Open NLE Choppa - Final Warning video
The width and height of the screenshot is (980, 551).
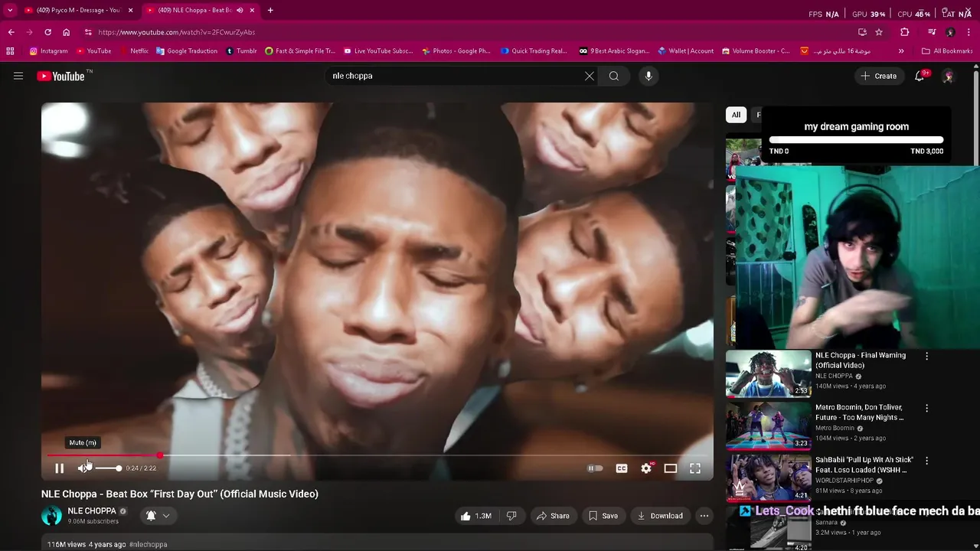(x=861, y=360)
